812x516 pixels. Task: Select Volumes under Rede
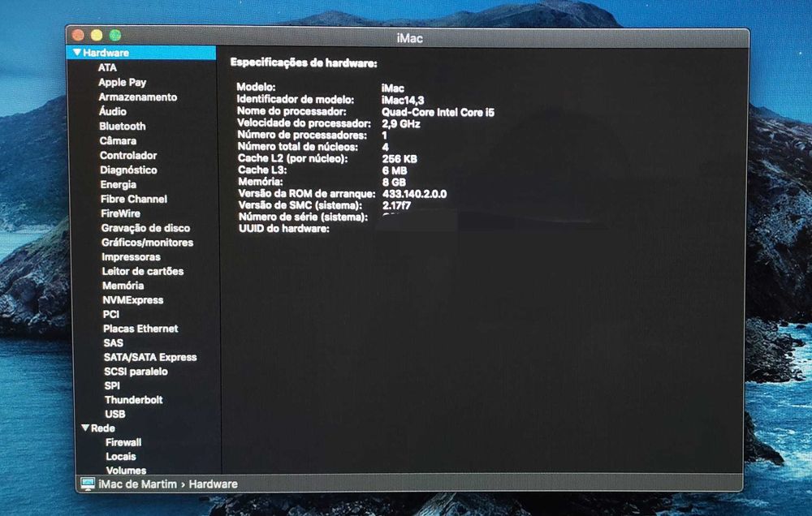126,470
